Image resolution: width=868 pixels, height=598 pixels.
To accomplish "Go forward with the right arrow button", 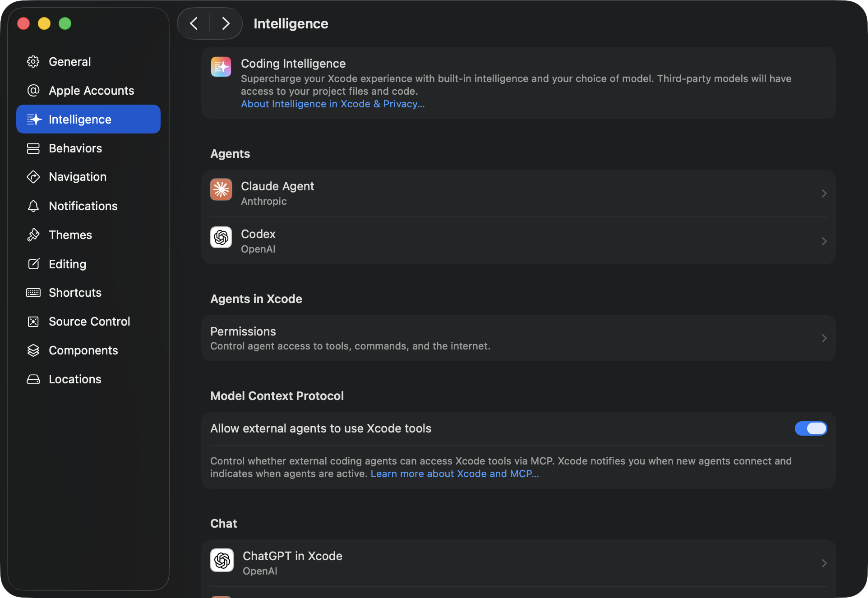I will [x=226, y=23].
